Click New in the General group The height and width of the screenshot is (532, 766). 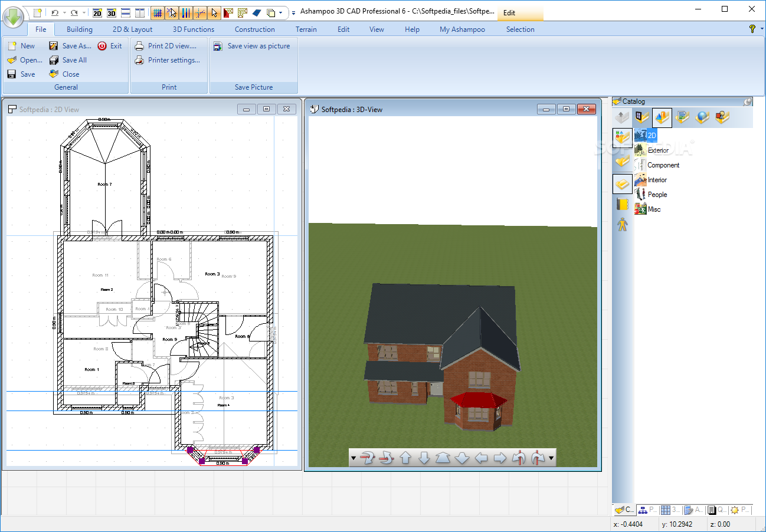21,46
